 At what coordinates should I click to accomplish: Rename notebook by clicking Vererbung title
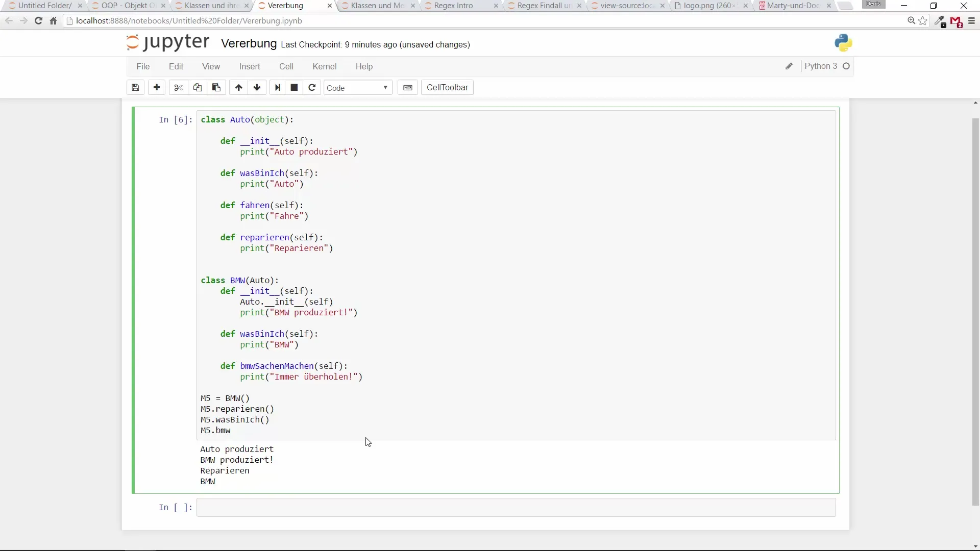coord(249,44)
